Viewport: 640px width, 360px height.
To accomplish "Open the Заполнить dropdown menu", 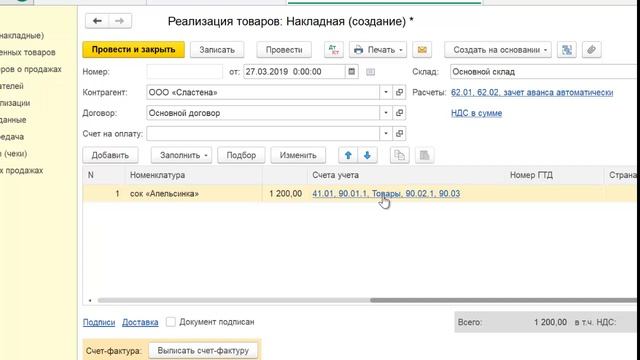I will [x=181, y=155].
